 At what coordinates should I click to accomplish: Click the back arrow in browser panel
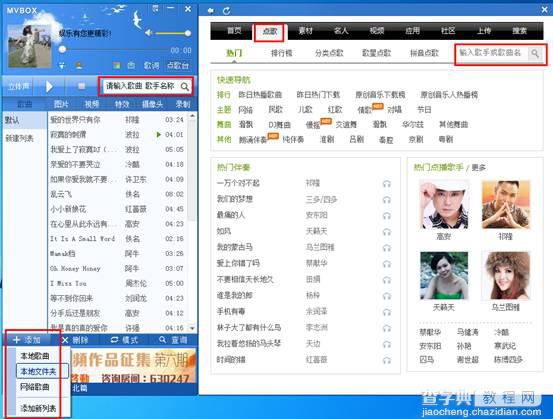(211, 11)
